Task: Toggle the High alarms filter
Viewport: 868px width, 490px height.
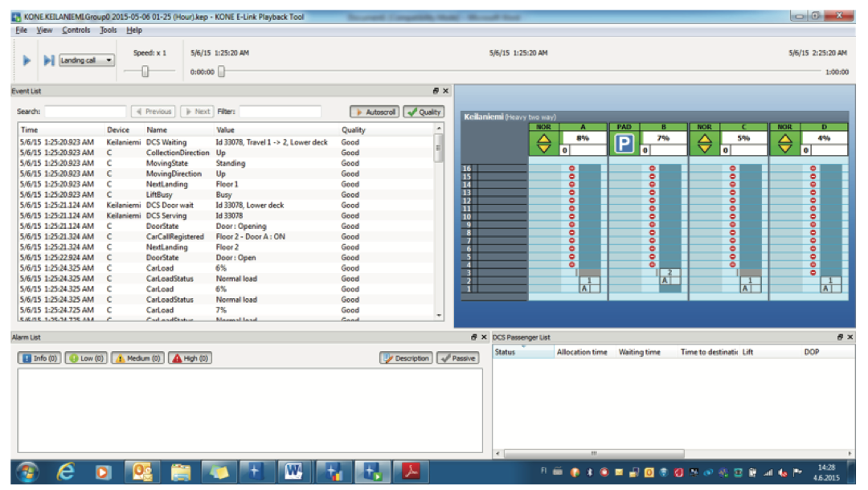Action: pos(190,358)
